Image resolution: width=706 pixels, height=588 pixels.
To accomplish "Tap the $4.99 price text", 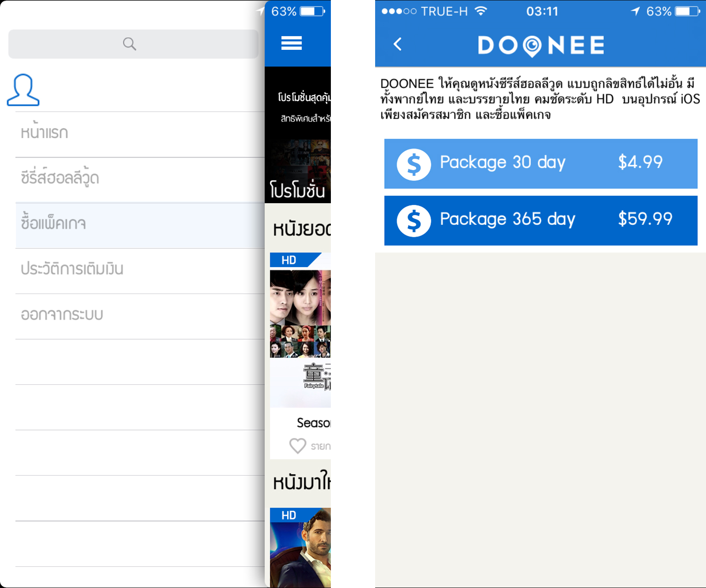I will (640, 162).
